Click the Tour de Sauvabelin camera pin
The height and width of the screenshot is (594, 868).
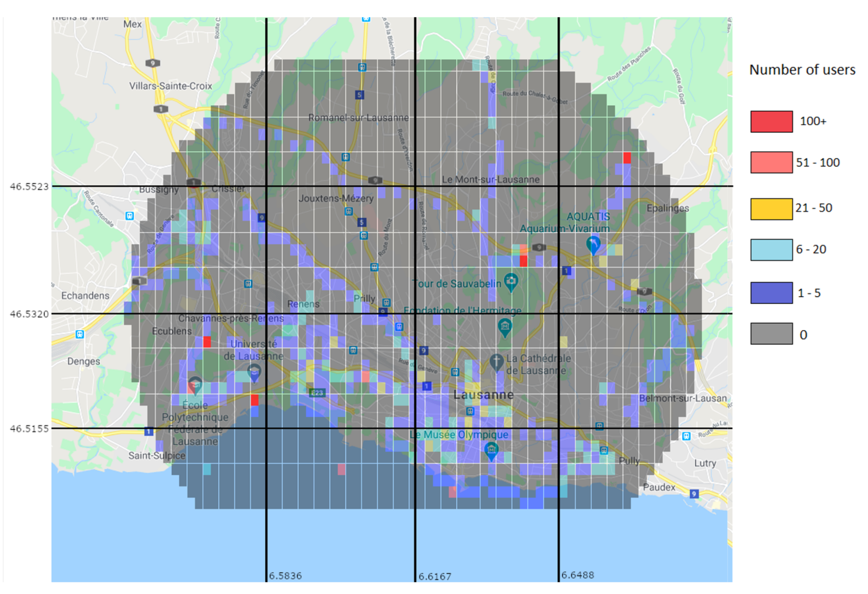(511, 281)
